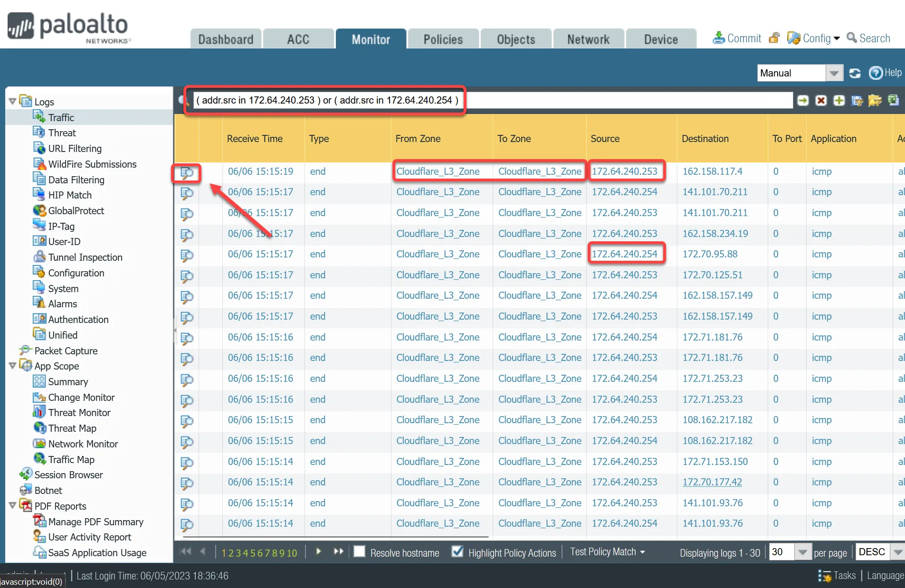Refresh the log view
Image resolution: width=905 pixels, height=588 pixels.
coord(856,73)
